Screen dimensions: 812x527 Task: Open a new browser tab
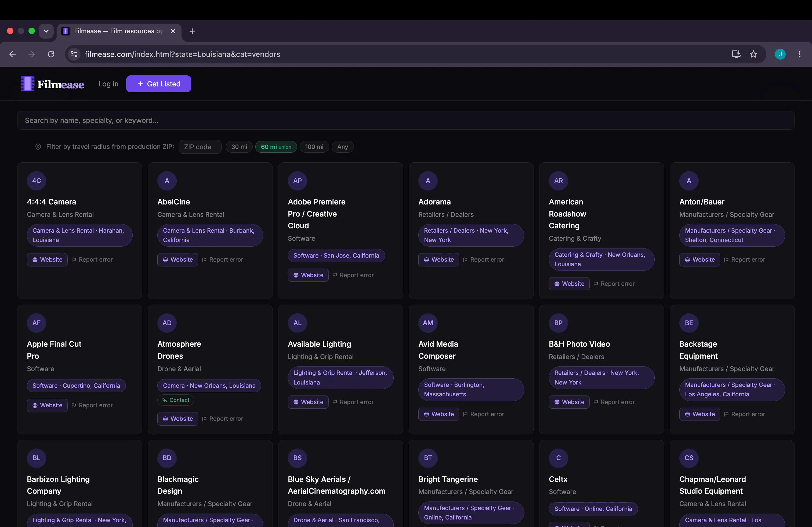(x=192, y=31)
